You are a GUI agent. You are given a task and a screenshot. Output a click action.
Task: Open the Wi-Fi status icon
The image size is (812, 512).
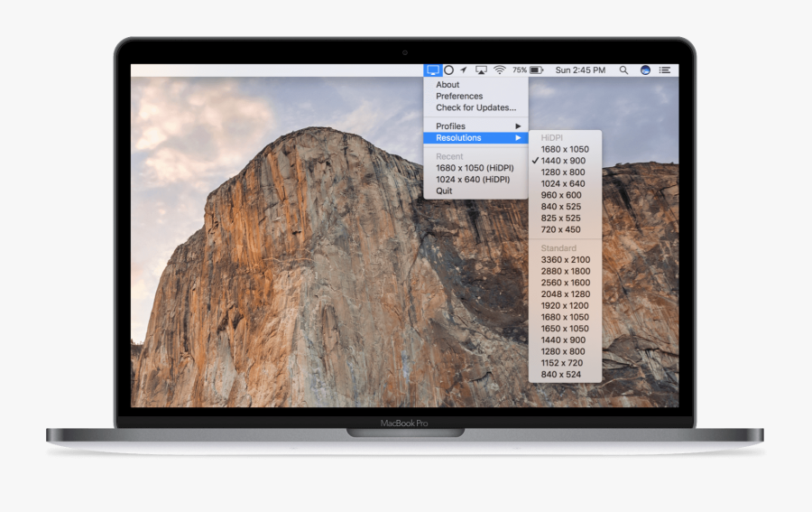[x=500, y=70]
